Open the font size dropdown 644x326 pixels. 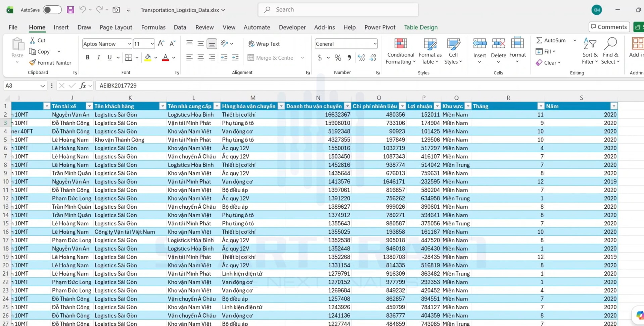point(152,44)
